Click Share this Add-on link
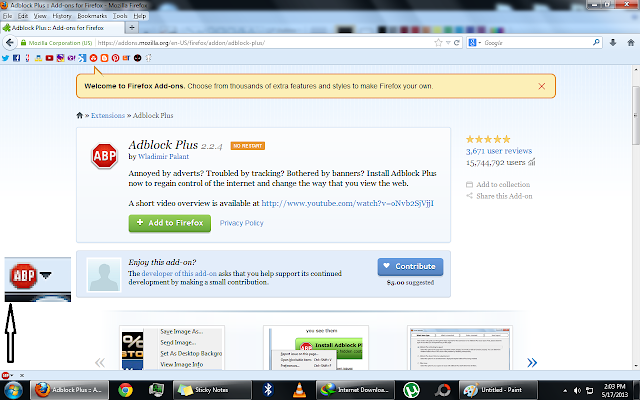 (499, 196)
